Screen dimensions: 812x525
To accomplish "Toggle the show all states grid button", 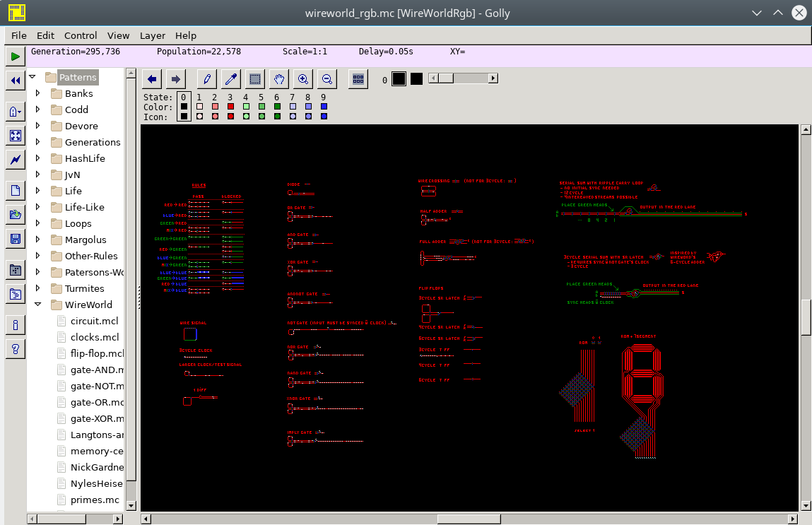I will click(358, 79).
